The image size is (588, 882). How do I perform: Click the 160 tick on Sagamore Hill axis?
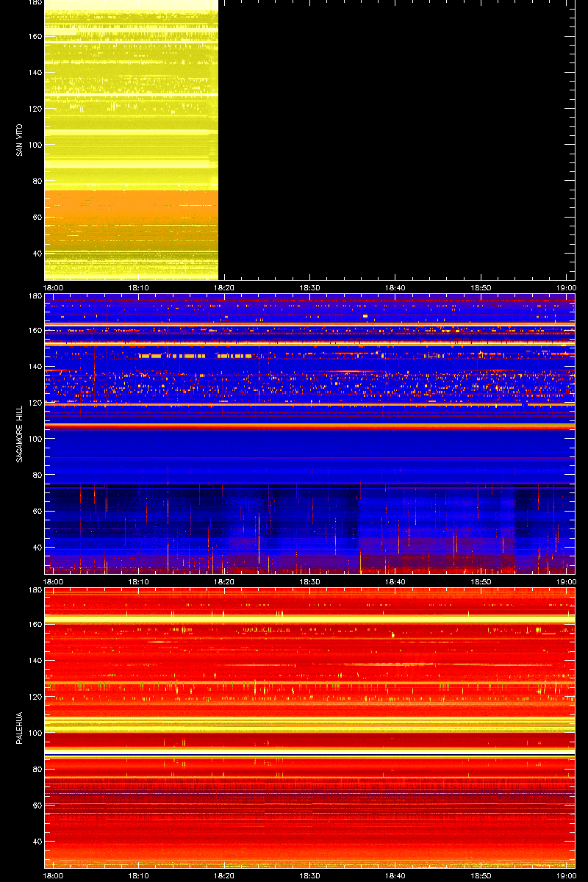click(x=34, y=330)
